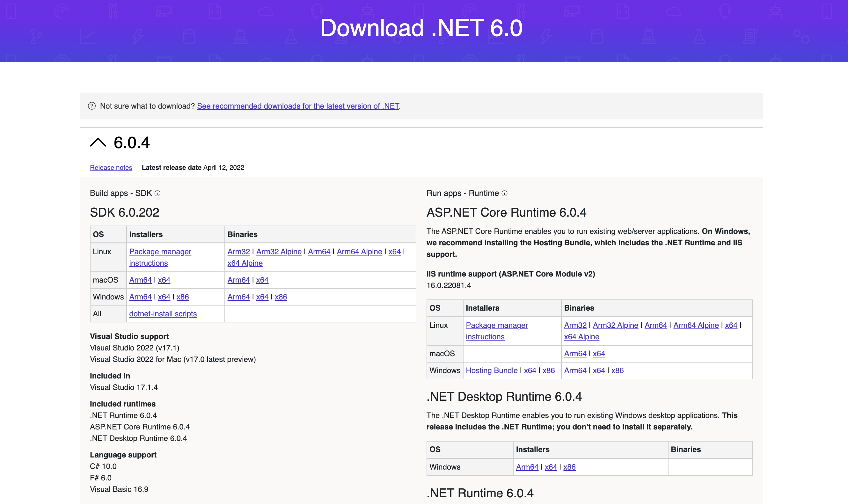Download ASP.NET Core Linux Arm64 Alpine binary
Viewport: 848px width, 504px height.
tap(696, 325)
